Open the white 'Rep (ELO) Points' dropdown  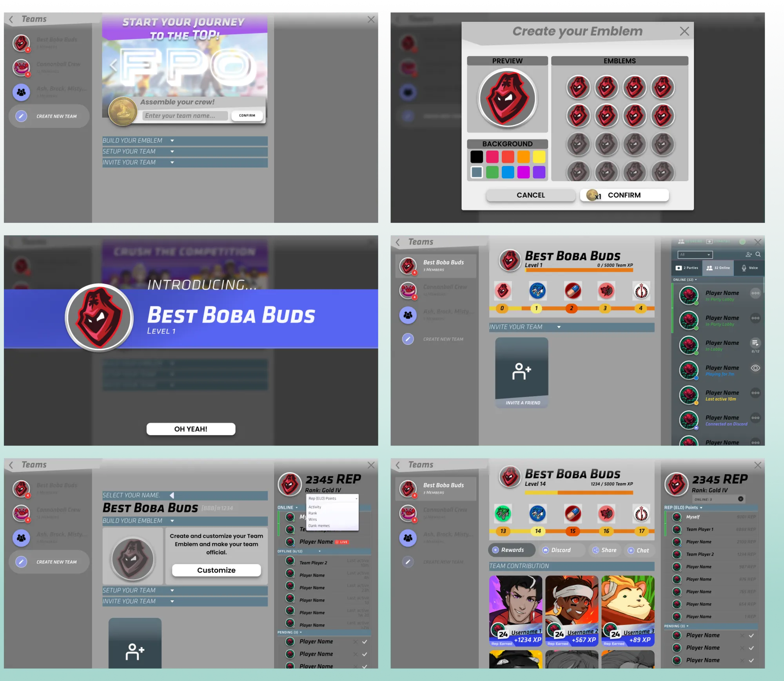[x=332, y=498]
